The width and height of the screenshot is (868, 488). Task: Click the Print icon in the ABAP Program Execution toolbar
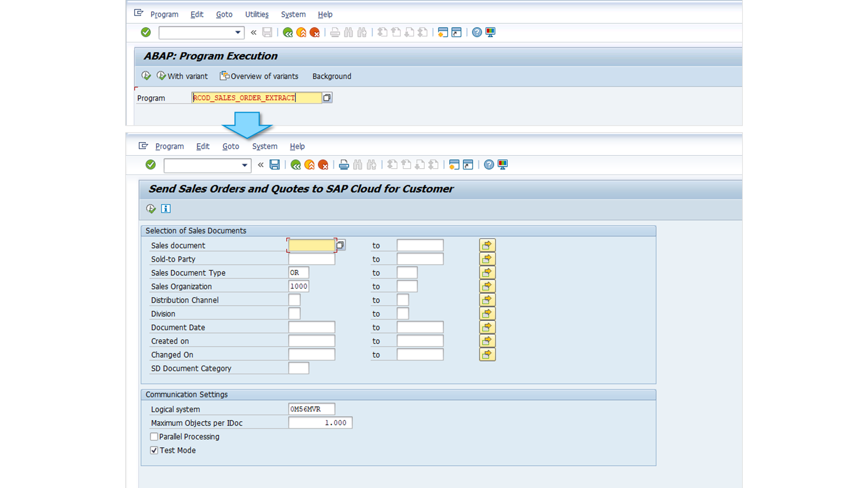(335, 33)
